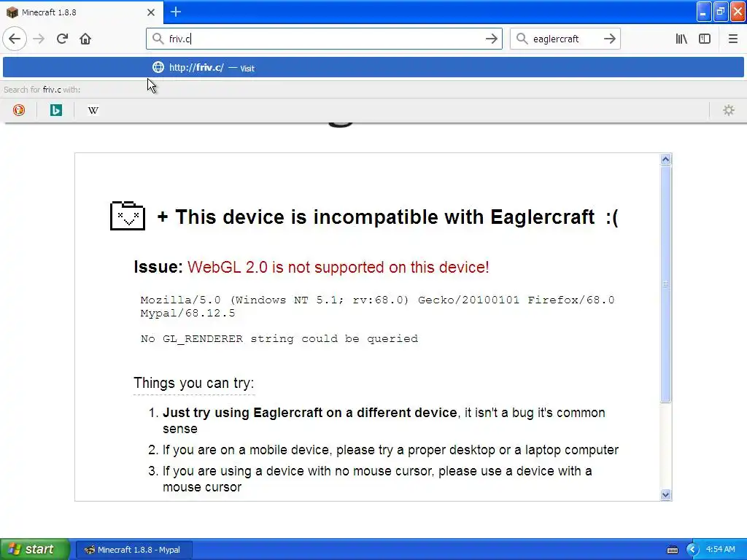The height and width of the screenshot is (560, 747).
Task: Search with Bing engine icon
Action: [55, 111]
